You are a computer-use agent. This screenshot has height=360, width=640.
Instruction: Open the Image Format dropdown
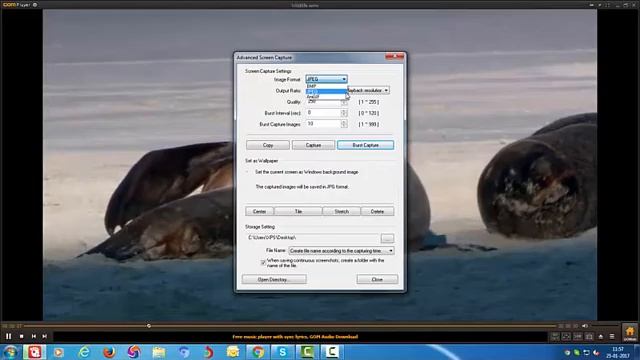coord(327,79)
